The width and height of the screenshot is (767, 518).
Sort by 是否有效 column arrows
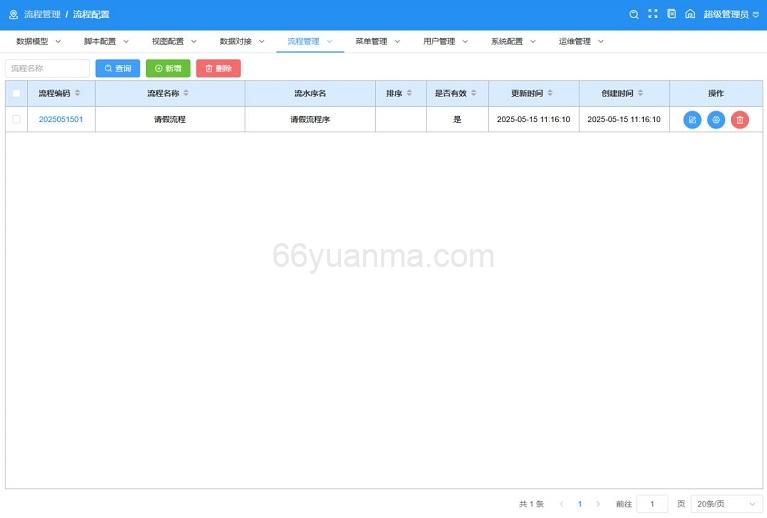coord(474,93)
